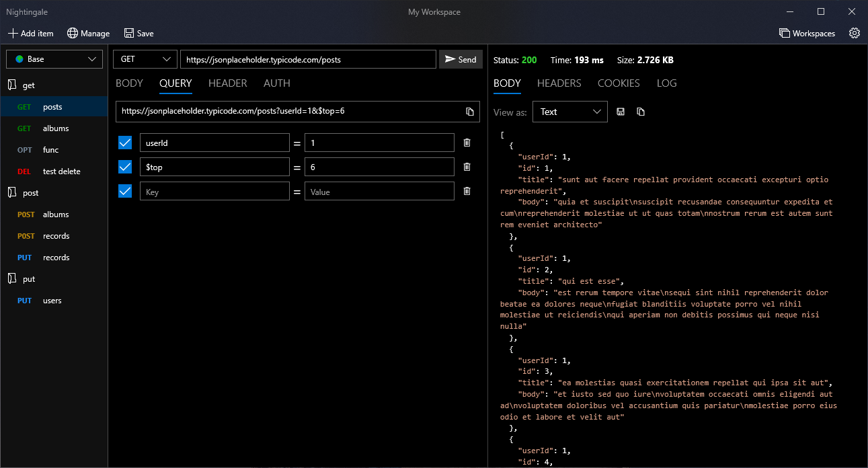Click the trash icon on empty row
This screenshot has height=468, width=868.
coord(467,191)
